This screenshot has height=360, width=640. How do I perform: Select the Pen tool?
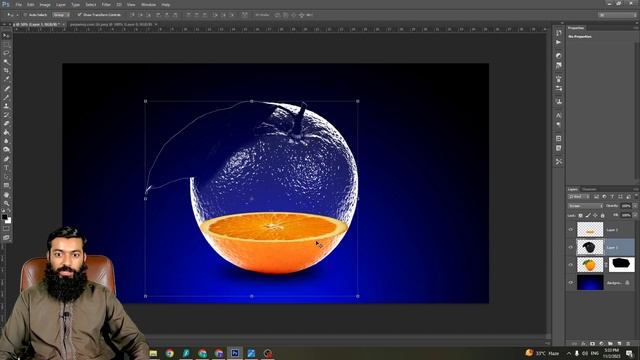click(6, 159)
